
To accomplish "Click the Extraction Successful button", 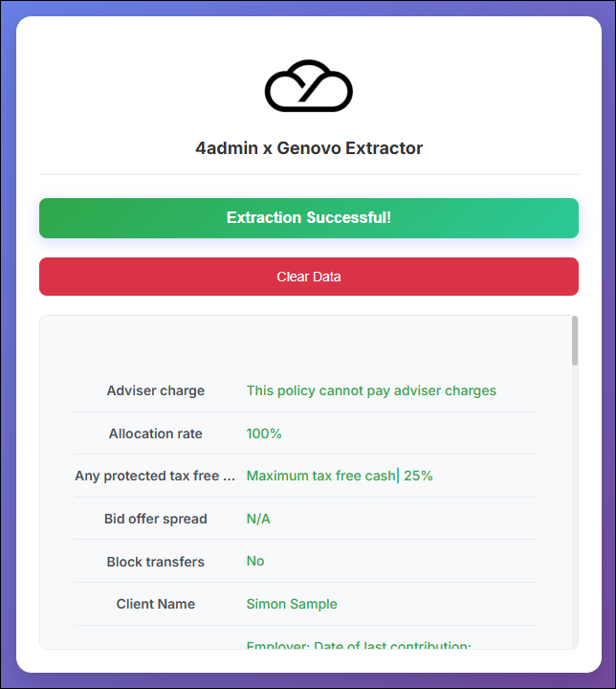I will [x=308, y=218].
